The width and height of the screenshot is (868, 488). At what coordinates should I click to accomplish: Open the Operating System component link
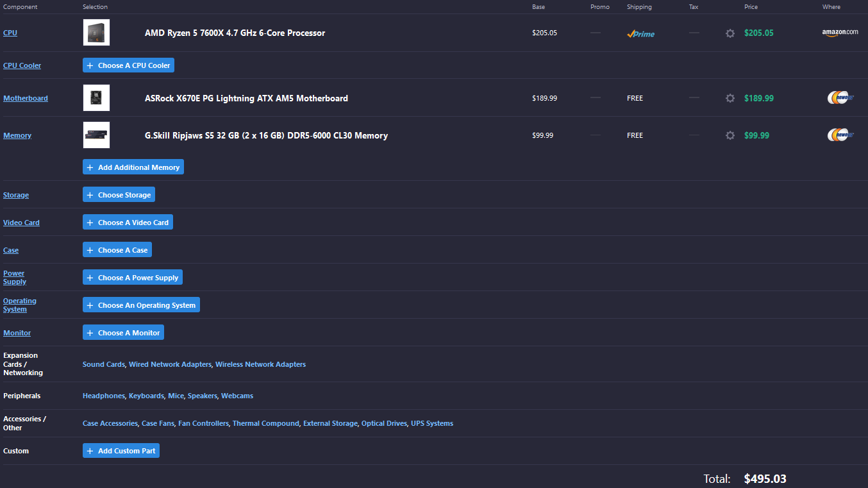20,305
